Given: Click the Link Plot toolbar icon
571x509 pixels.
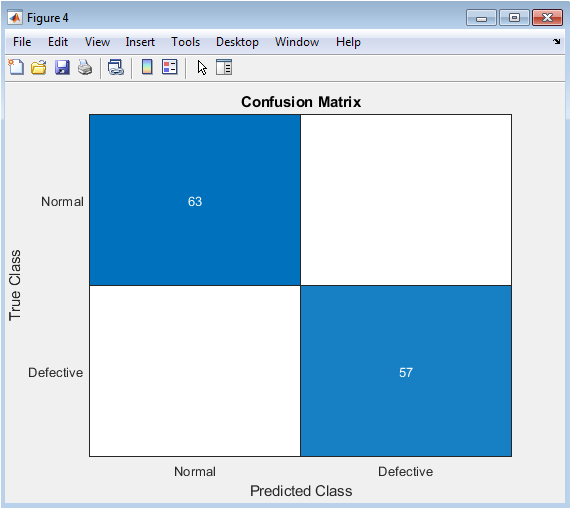Looking at the screenshot, I should pyautogui.click(x=116, y=67).
